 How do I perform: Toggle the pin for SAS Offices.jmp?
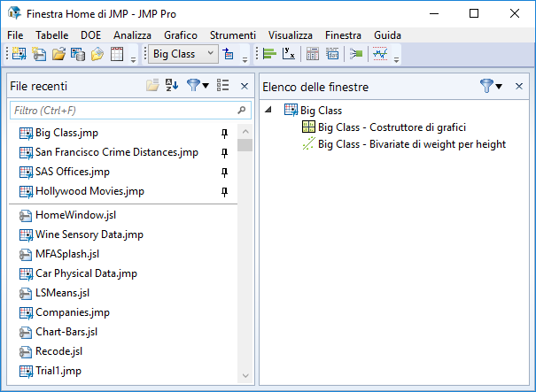click(x=224, y=173)
